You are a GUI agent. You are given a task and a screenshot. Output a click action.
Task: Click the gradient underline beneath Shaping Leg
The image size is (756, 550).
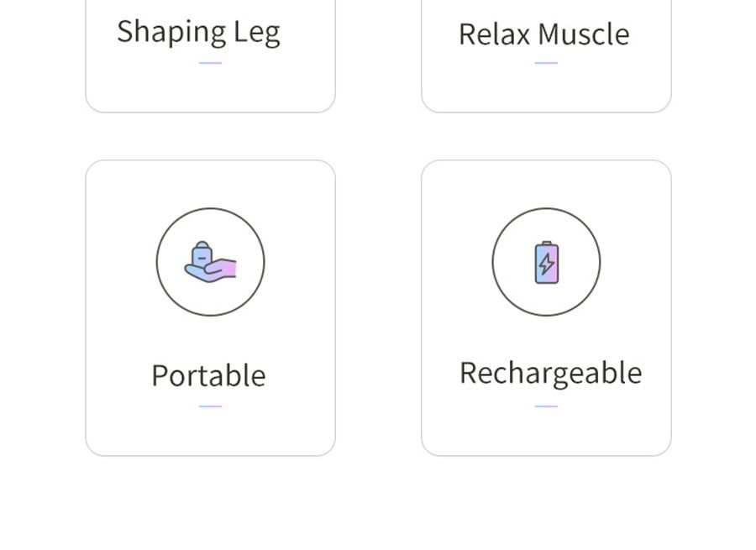210,63
